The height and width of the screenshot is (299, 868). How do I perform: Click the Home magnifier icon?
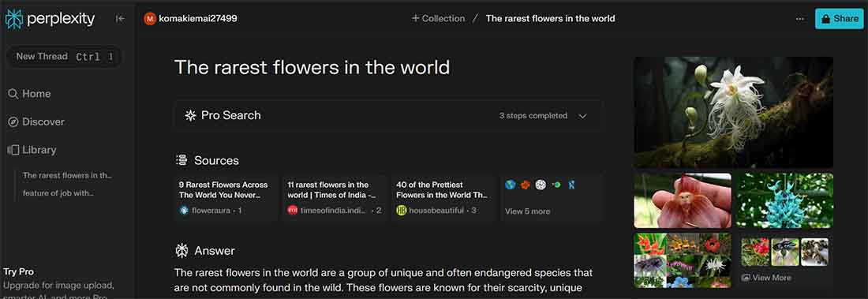tap(13, 94)
